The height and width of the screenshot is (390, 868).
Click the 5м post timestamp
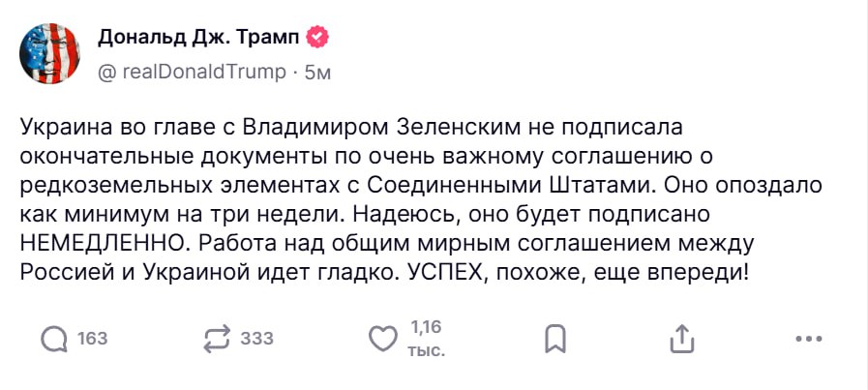click(x=317, y=72)
